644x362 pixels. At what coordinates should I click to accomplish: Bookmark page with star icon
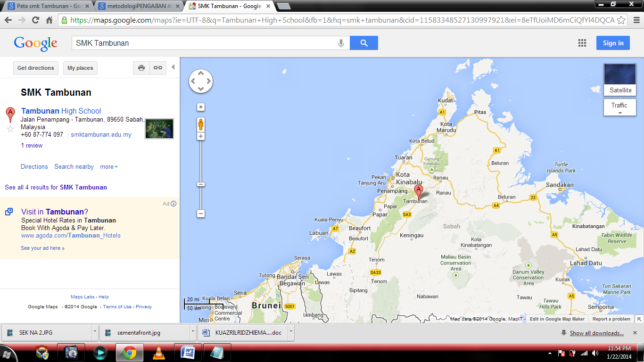621,20
